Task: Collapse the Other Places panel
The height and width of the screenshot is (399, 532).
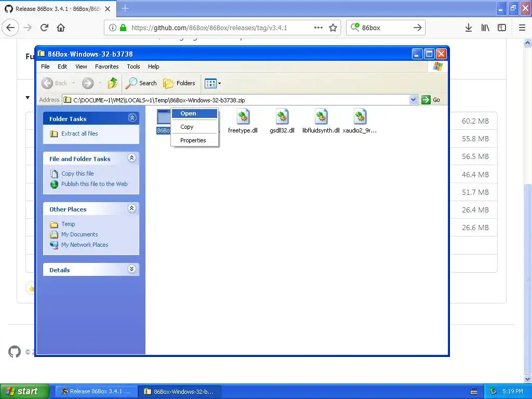Action: pyautogui.click(x=131, y=208)
